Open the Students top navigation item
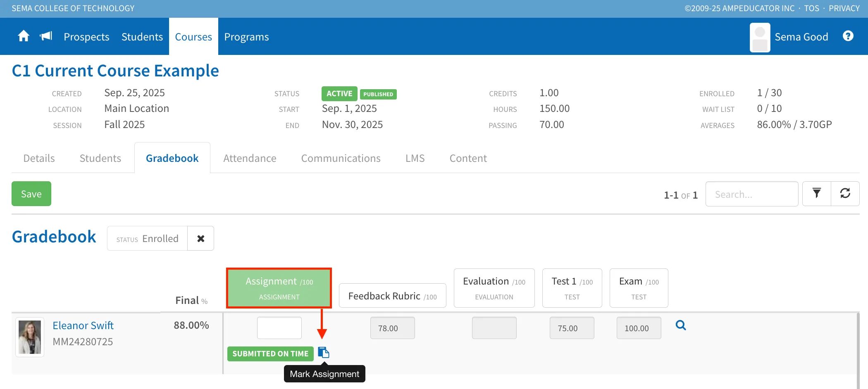This screenshot has width=868, height=389. click(x=142, y=37)
